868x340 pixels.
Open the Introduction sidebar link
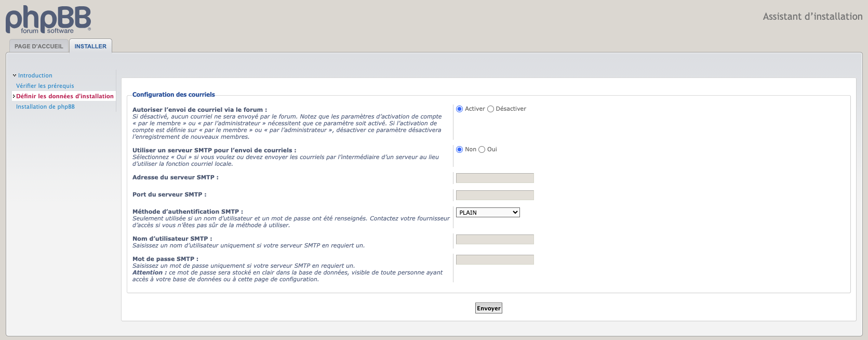coord(35,75)
